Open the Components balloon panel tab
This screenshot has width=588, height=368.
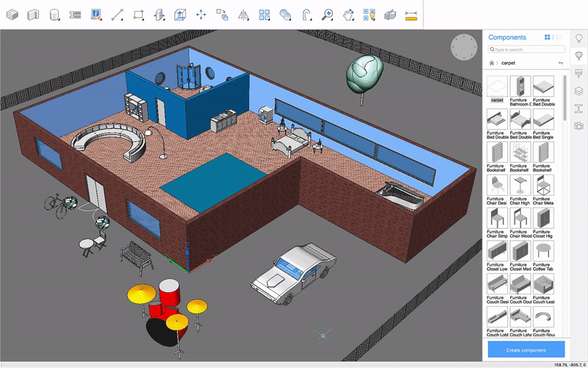(579, 56)
